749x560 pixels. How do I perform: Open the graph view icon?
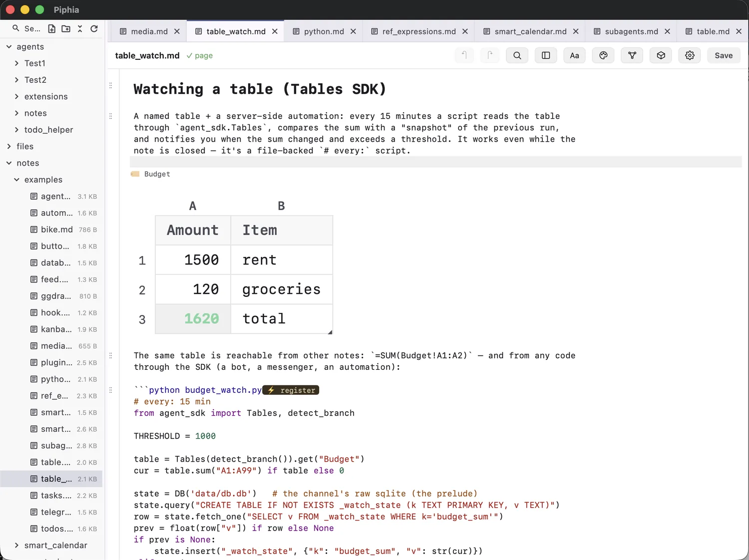tap(632, 55)
